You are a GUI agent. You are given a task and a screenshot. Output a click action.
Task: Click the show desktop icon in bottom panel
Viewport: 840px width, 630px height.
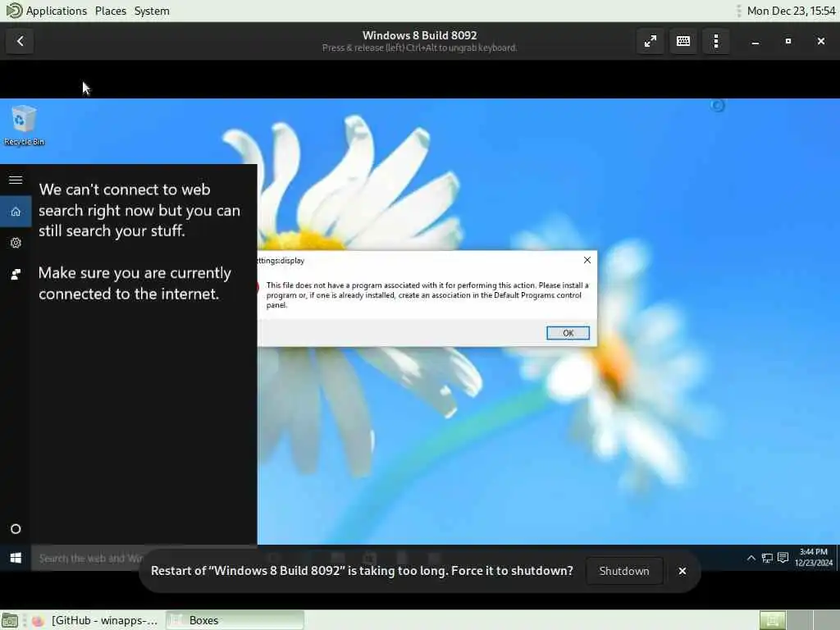(10, 620)
